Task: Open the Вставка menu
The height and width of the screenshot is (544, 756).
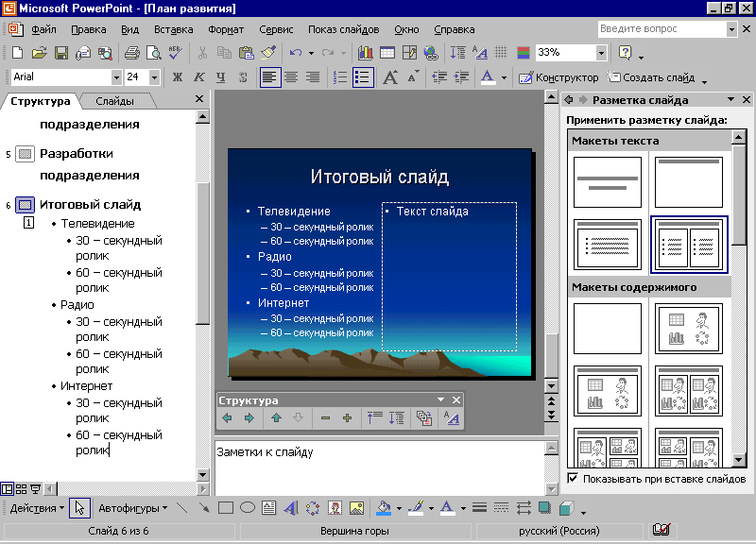Action: pos(174,29)
